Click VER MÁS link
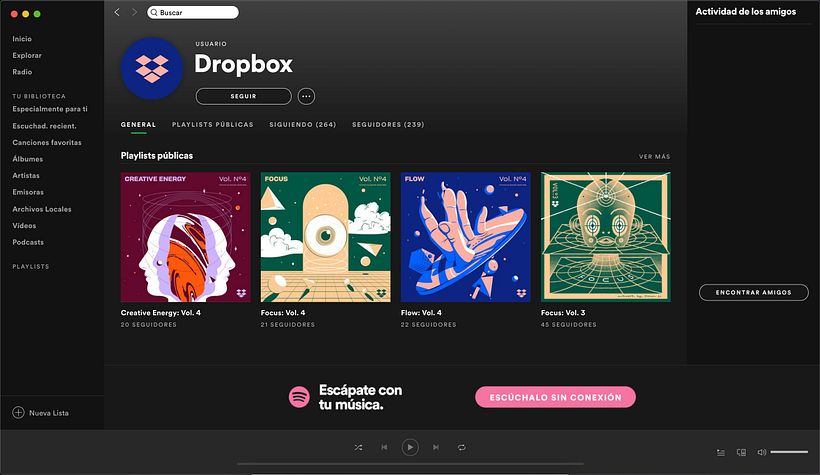 click(654, 156)
